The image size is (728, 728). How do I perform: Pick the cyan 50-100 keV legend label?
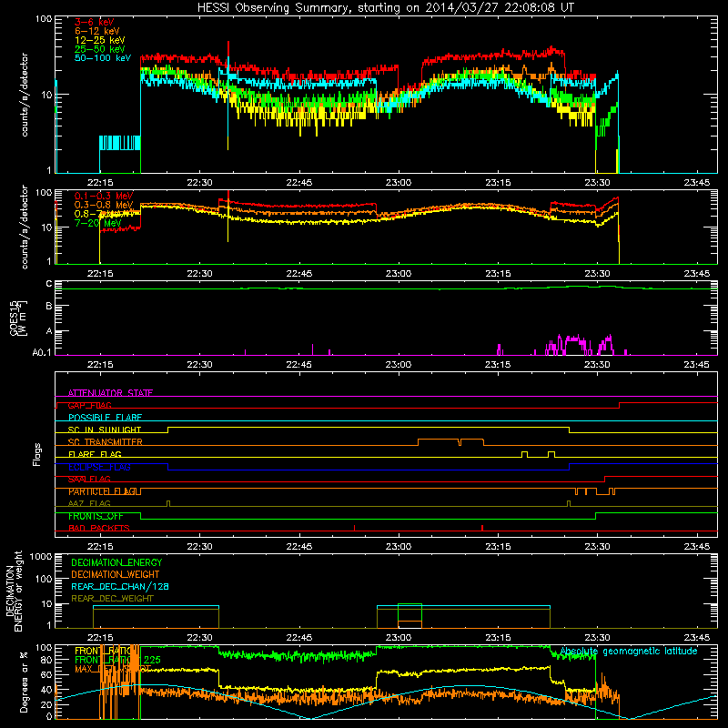click(x=103, y=58)
